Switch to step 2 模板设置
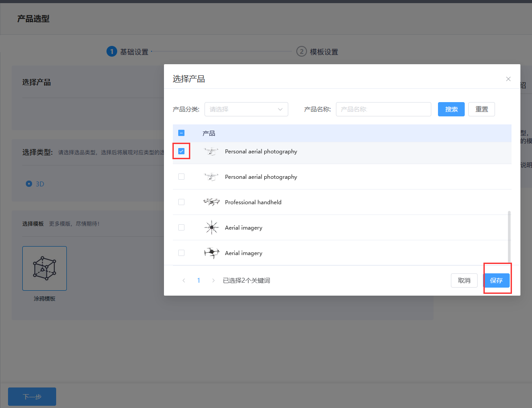 (x=317, y=52)
